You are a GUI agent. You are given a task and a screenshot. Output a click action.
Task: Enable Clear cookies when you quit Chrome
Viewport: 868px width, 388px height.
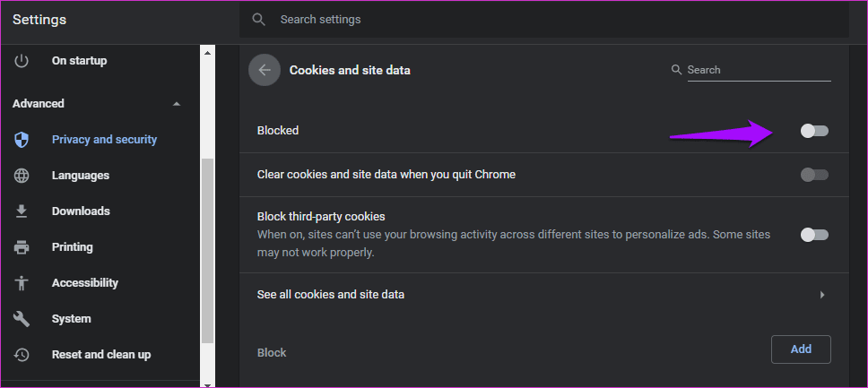[x=814, y=175]
